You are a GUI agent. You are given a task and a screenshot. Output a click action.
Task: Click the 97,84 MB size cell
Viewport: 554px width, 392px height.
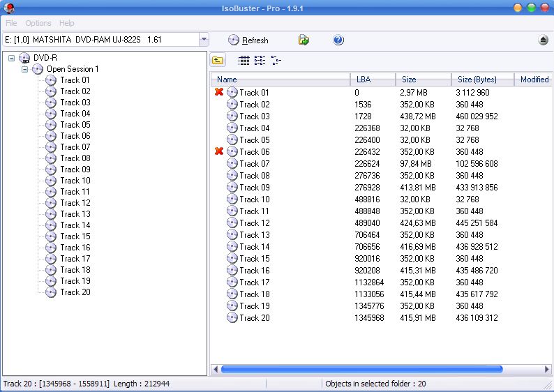(x=416, y=164)
